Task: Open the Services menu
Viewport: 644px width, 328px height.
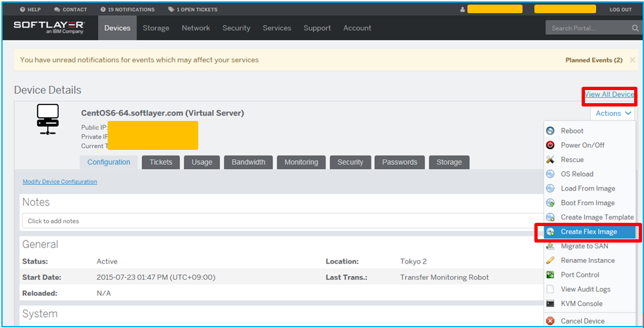Action: (x=277, y=28)
